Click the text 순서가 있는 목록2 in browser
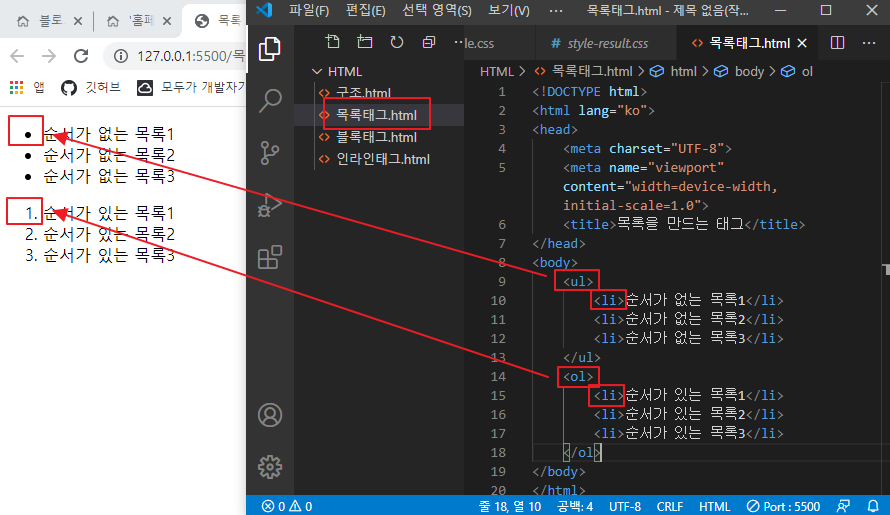This screenshot has height=515, width=890. (109, 234)
